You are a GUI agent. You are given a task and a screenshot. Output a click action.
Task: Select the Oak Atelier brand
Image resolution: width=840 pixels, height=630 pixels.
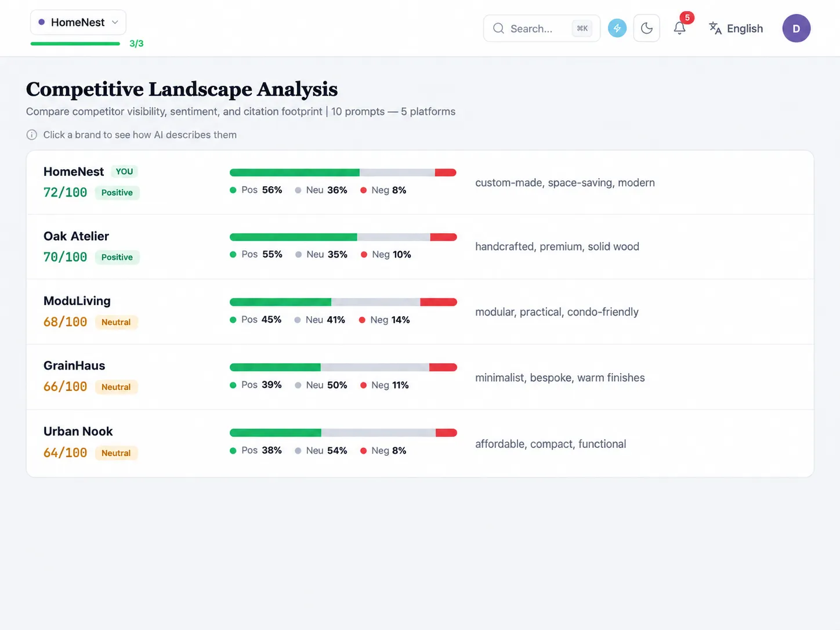pyautogui.click(x=76, y=236)
